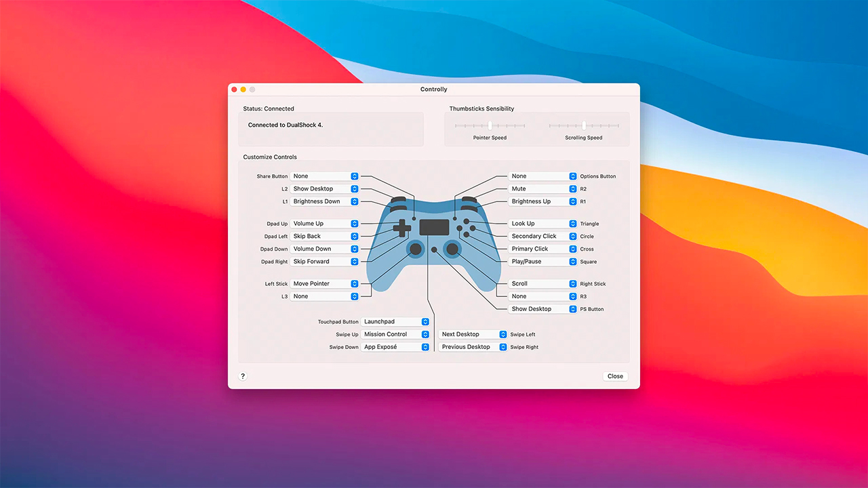Click the 'Thumbsticks Sensibility' heading
Viewport: 868px width, 488px height.
pos(481,108)
